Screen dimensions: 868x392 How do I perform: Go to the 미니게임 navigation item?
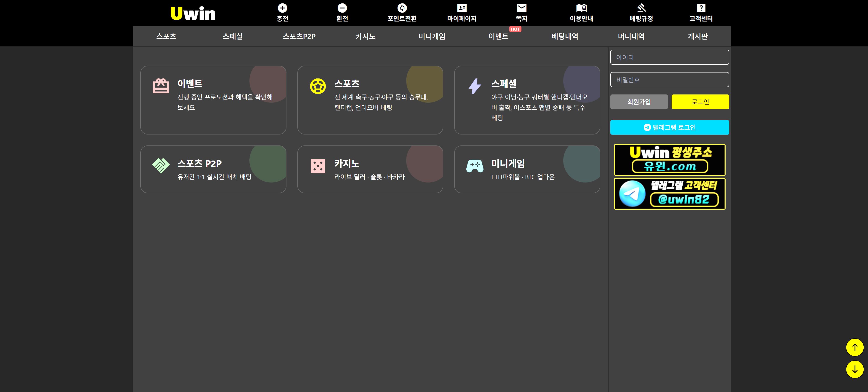[432, 36]
